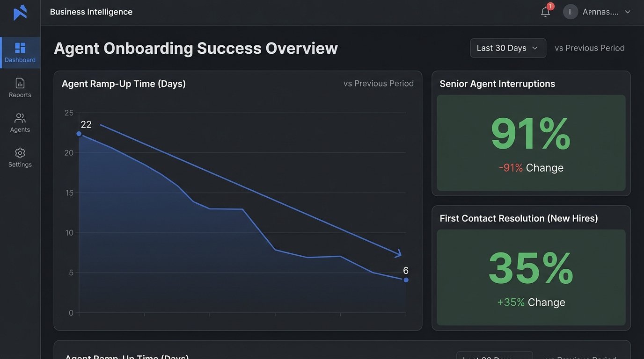Toggle the Agent Ramp-Up Time chart comparison
Image resolution: width=644 pixels, height=359 pixels.
pos(379,83)
